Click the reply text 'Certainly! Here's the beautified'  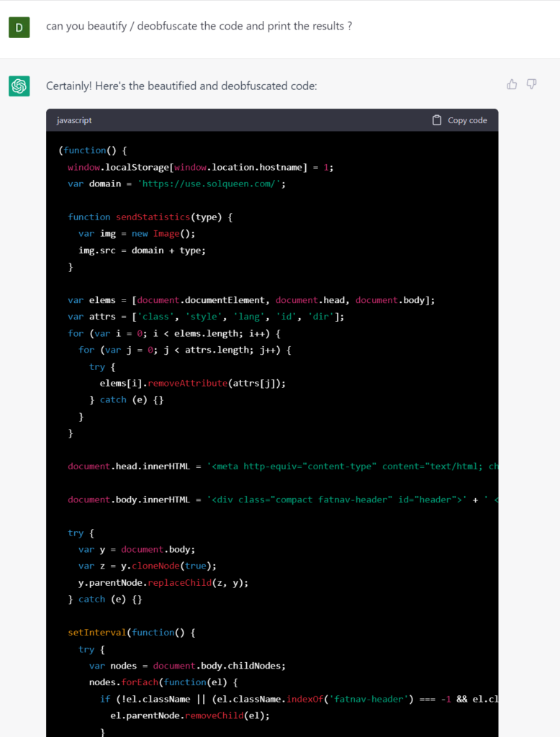(x=181, y=86)
